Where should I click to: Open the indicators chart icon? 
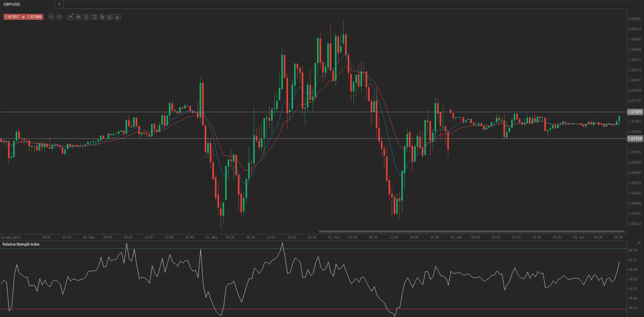tap(94, 17)
